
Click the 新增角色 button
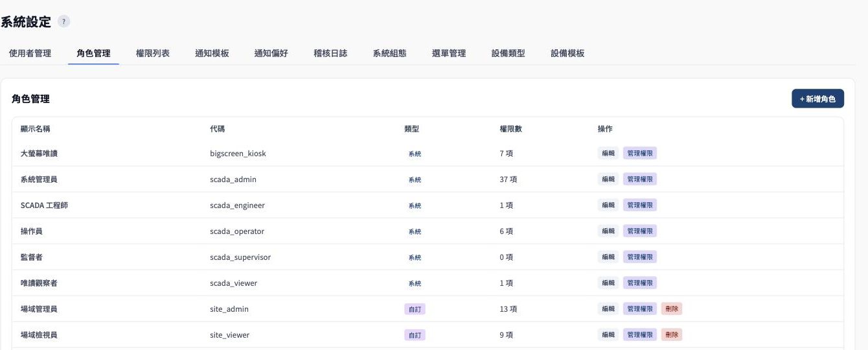tap(817, 99)
